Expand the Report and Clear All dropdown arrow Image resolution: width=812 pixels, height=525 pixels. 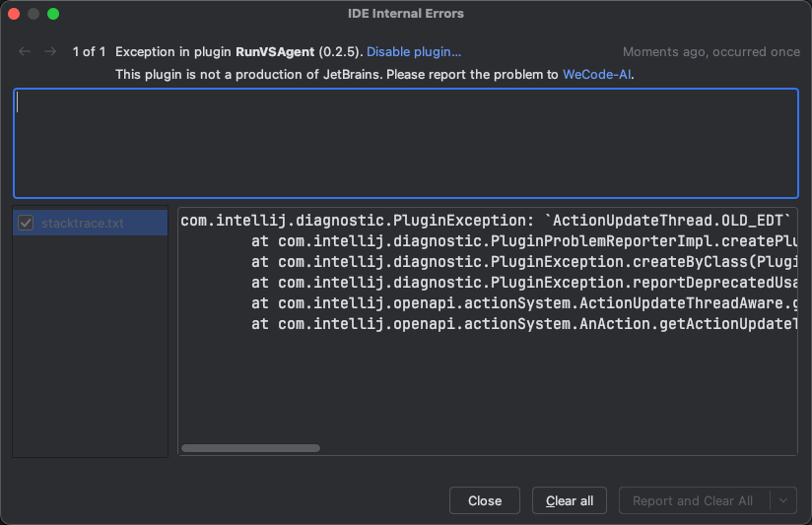tap(783, 500)
